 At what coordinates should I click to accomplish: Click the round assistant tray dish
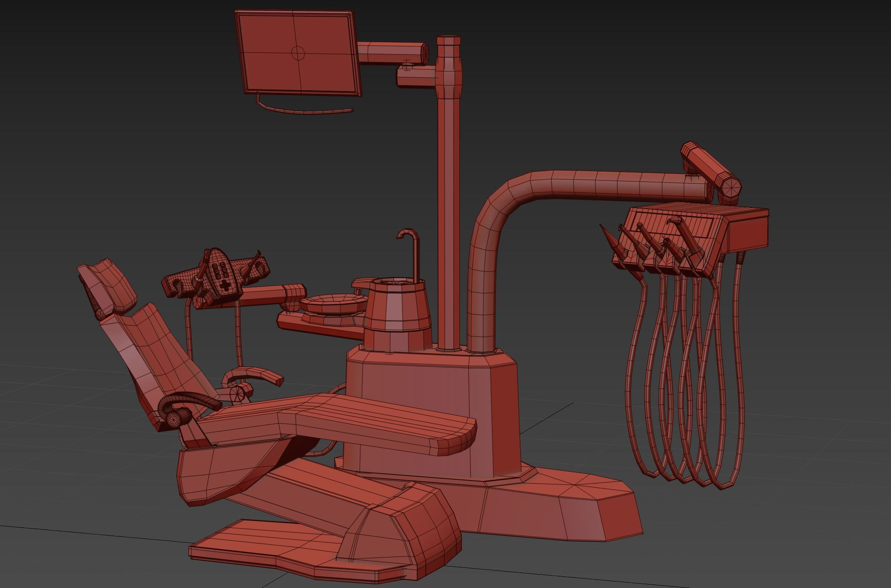click(x=333, y=302)
